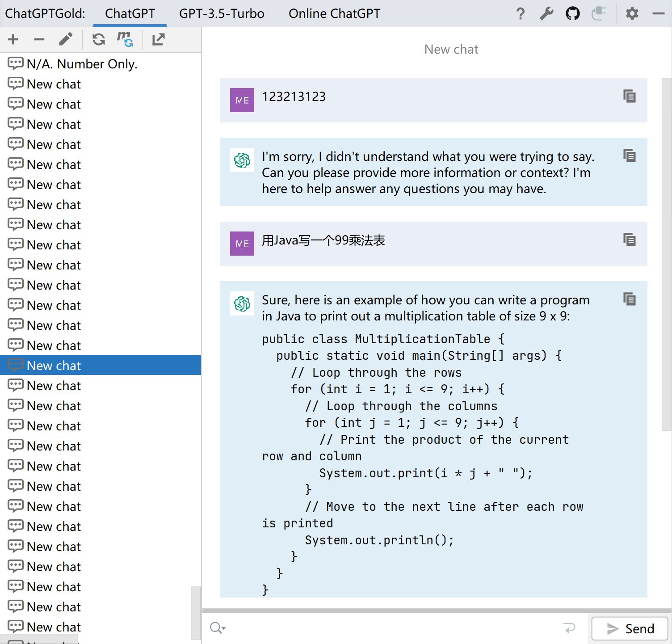Open the search dropdown in the message input
The height and width of the screenshot is (644, 672).
218,628
